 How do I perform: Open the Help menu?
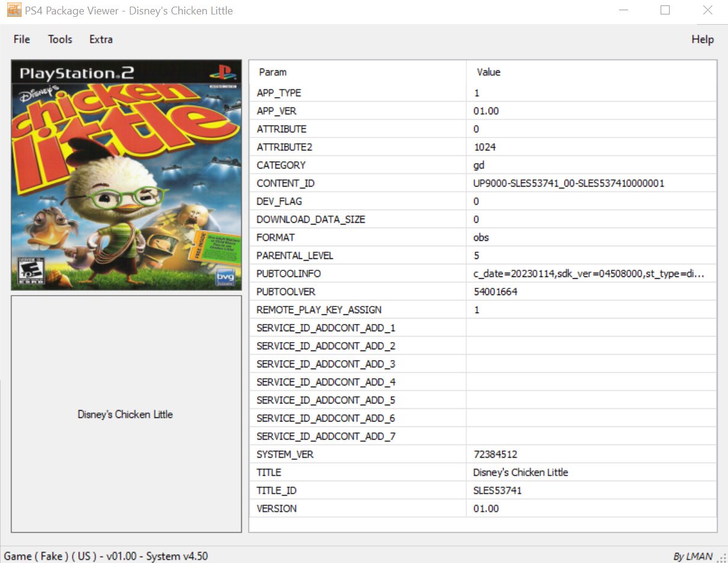(x=702, y=39)
